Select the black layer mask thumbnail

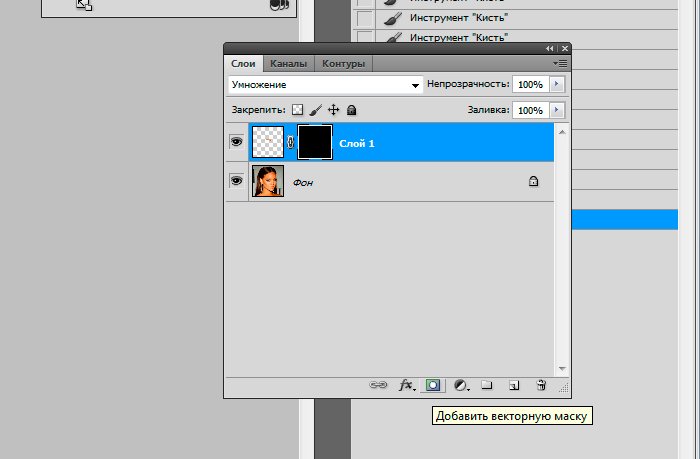[315, 143]
